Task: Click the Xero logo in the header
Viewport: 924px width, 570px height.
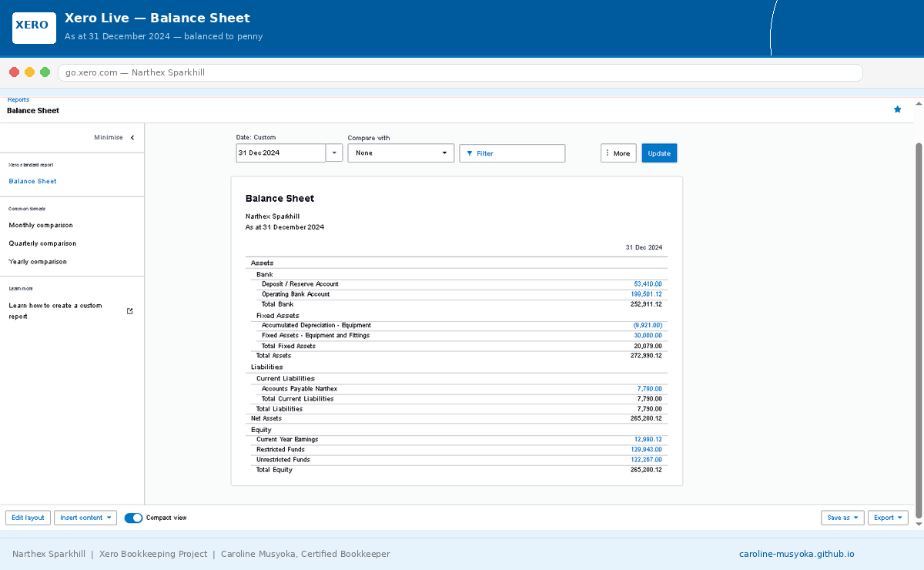Action: tap(34, 28)
